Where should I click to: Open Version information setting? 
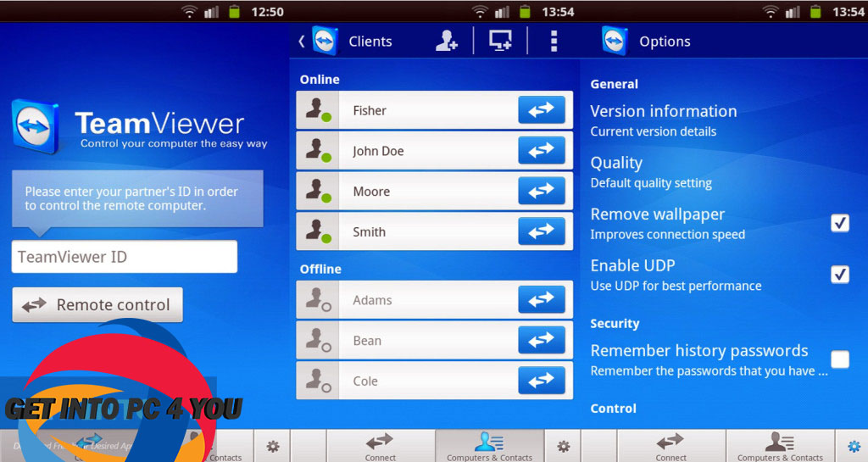(x=663, y=120)
